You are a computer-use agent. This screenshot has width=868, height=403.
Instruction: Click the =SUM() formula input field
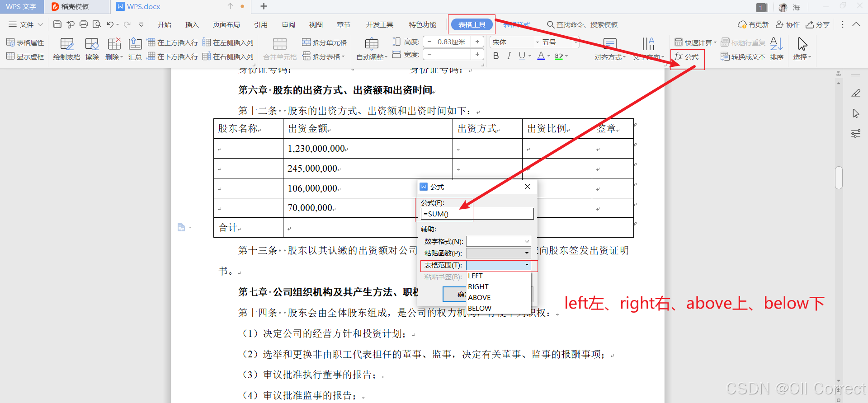pos(477,214)
